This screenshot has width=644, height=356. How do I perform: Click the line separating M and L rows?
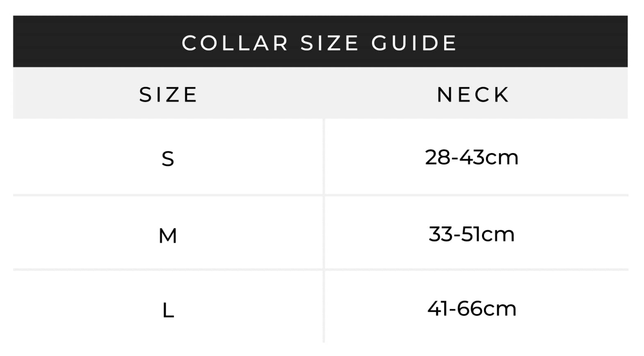[x=320, y=269]
